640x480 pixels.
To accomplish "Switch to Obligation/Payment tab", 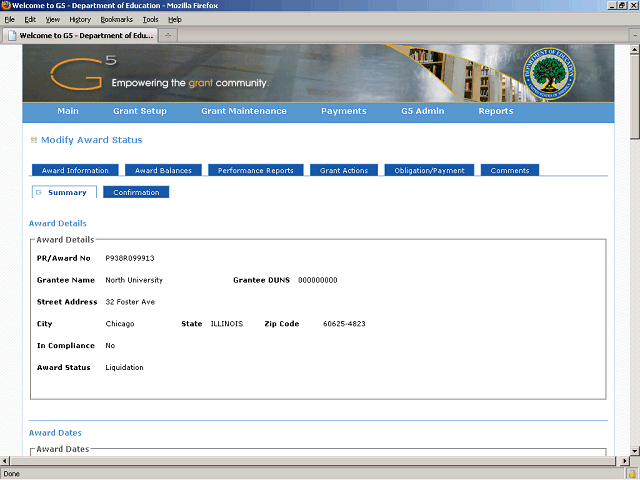I will coord(429,170).
